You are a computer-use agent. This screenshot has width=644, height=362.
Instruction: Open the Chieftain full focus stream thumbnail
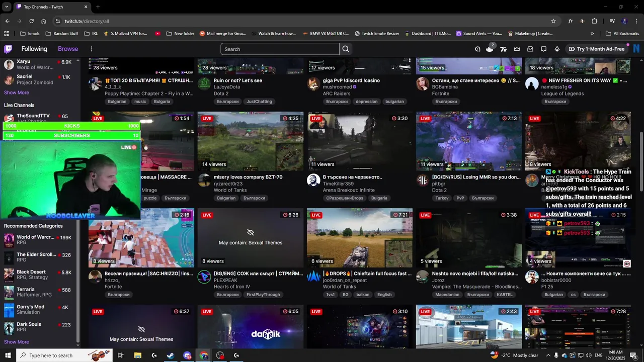pyautogui.click(x=360, y=238)
